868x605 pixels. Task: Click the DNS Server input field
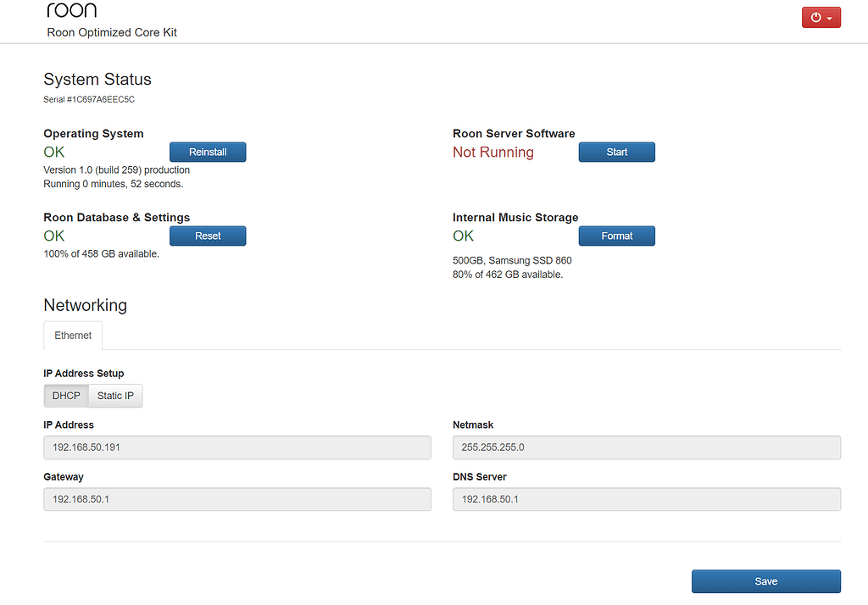646,499
